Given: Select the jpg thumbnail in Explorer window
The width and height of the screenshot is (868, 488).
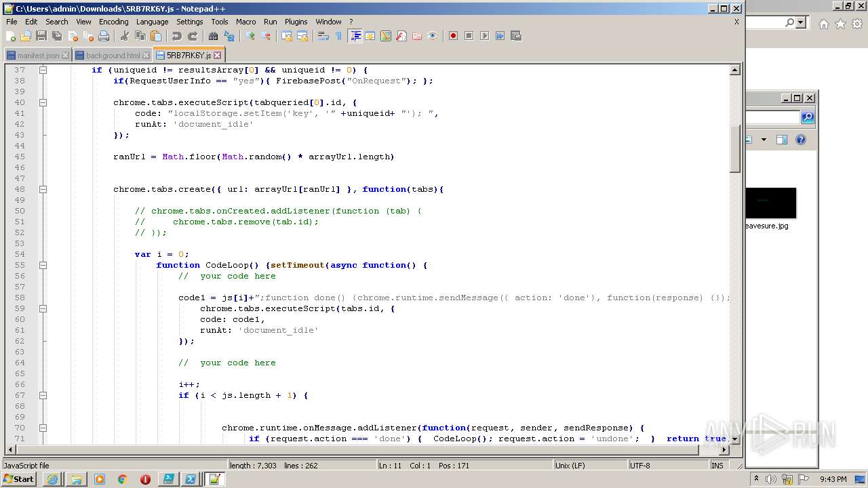Looking at the screenshot, I should point(770,203).
